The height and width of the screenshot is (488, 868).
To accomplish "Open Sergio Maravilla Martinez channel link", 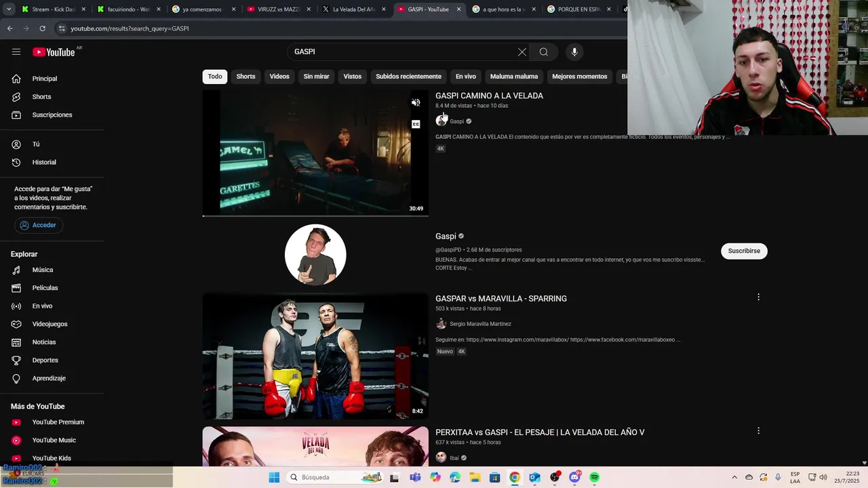I will (x=480, y=324).
